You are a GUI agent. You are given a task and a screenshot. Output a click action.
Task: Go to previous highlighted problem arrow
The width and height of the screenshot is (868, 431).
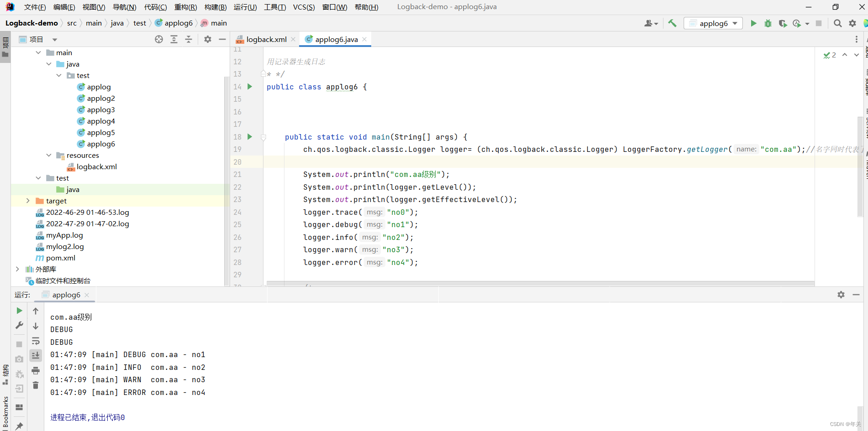[x=845, y=55]
